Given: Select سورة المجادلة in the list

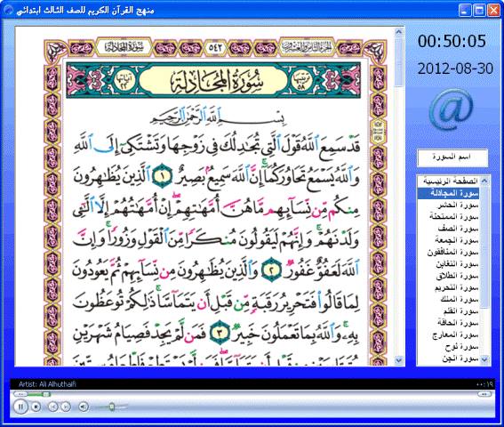Looking at the screenshot, I should pyautogui.click(x=448, y=193).
